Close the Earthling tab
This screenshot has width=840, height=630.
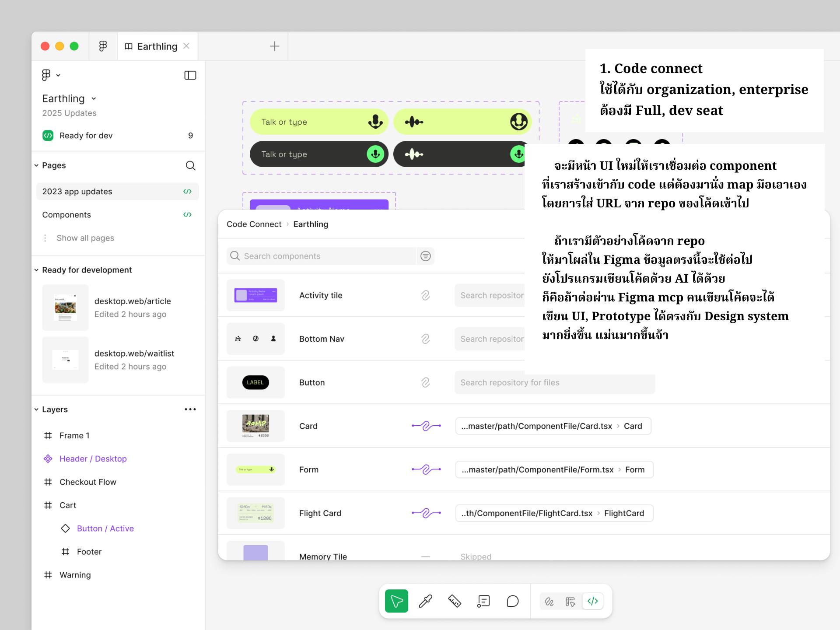186,46
